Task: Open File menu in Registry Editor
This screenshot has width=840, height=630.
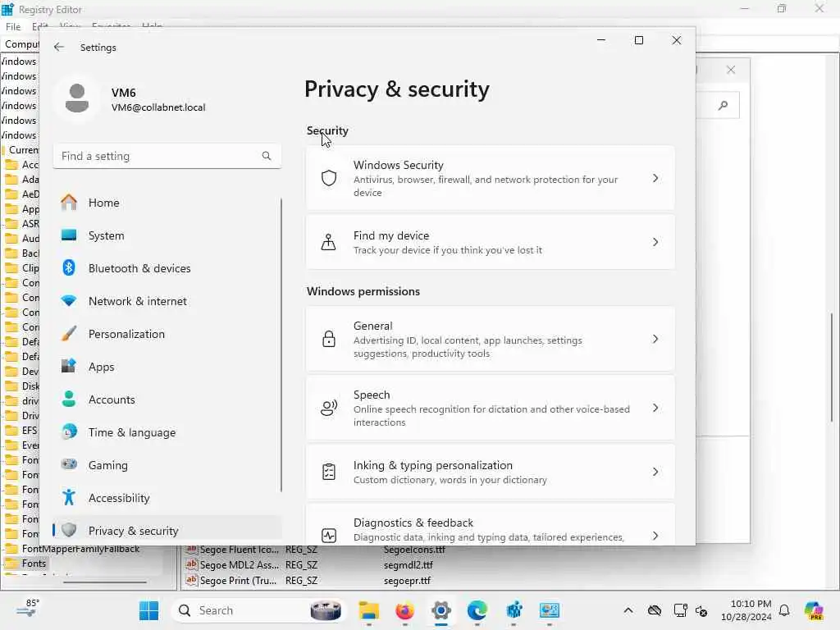Action: click(x=13, y=26)
